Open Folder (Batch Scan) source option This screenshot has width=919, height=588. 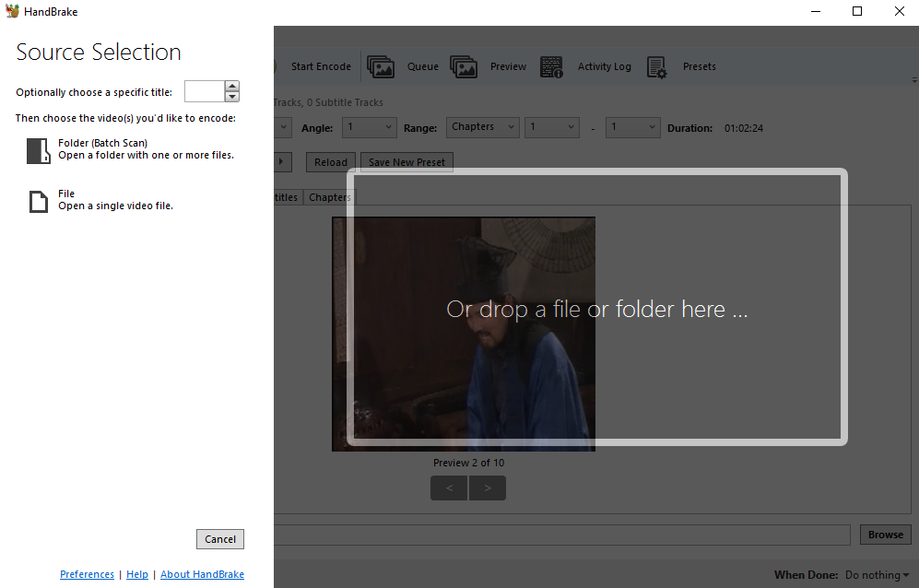pyautogui.click(x=130, y=149)
